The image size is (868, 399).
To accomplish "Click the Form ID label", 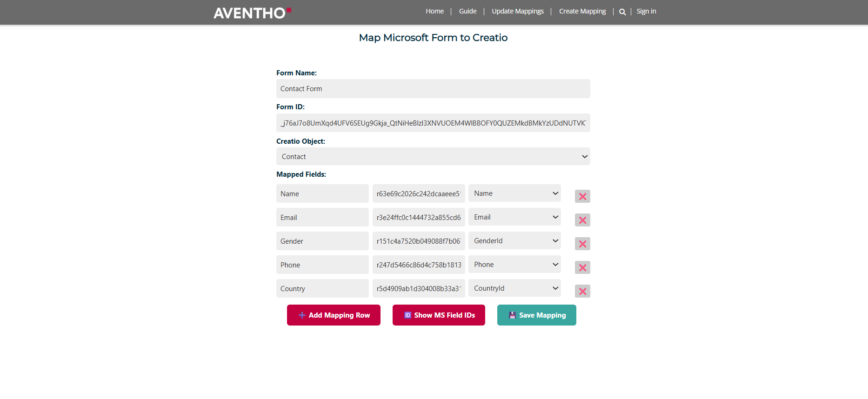I will [x=290, y=107].
